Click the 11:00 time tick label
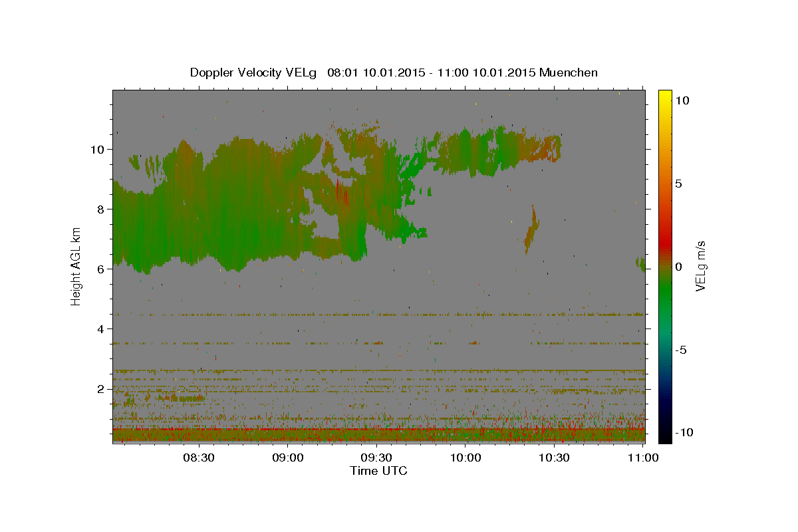The height and width of the screenshot is (532, 798). tap(643, 458)
